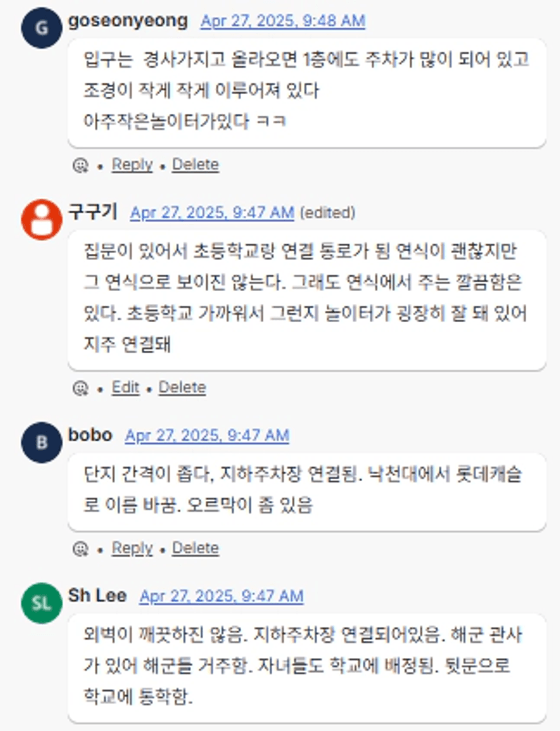Add reaction to 구구기's comment
The image size is (560, 731).
pos(81,388)
